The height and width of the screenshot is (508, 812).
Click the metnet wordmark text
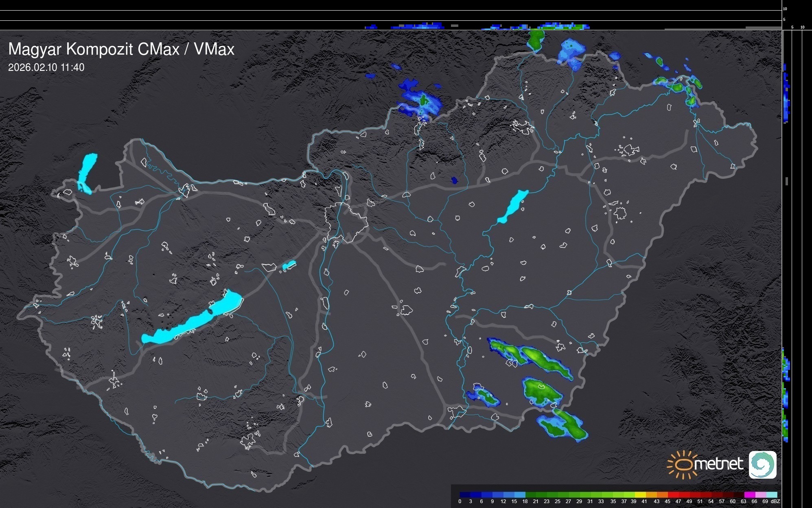pyautogui.click(x=718, y=464)
